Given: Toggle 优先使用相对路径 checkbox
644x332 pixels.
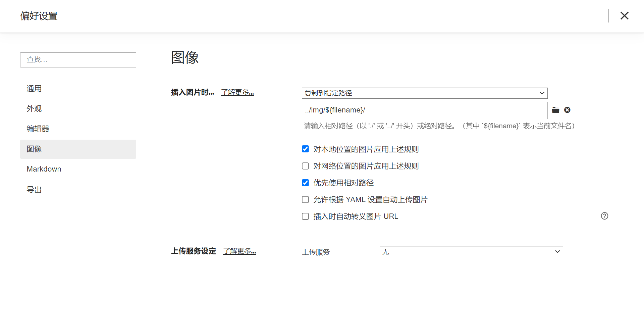Looking at the screenshot, I should coord(305,183).
